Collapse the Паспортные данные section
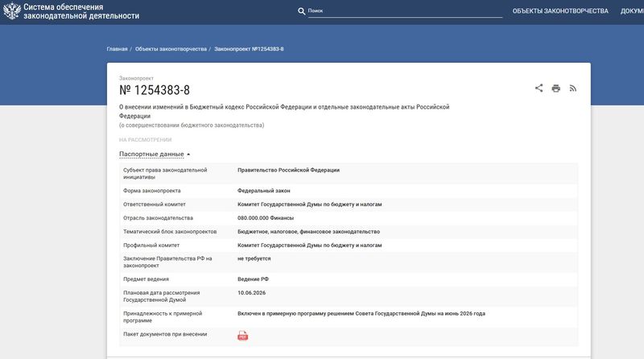 (x=155, y=154)
